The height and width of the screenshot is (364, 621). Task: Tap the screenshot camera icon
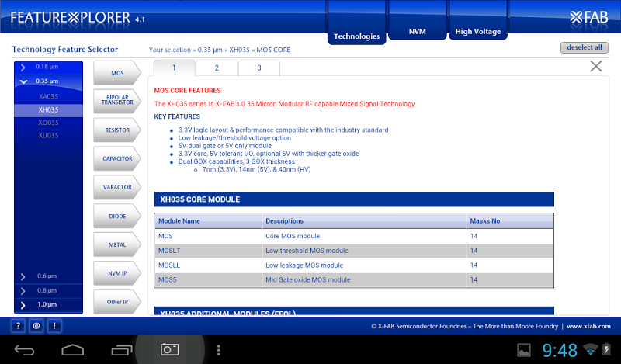point(169,349)
